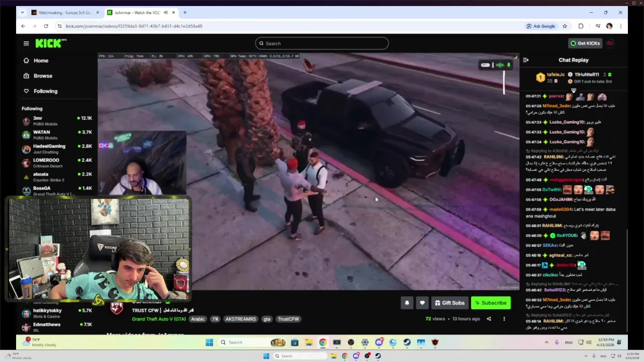This screenshot has width=644, height=362.
Task: Expand the gifter leaderboard chevron in chat
Action: pos(573,90)
